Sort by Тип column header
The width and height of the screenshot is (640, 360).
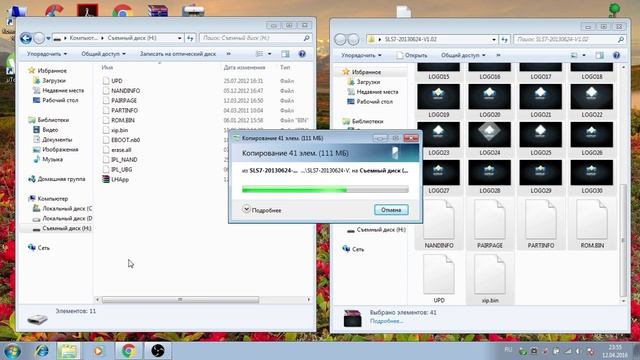[285, 67]
